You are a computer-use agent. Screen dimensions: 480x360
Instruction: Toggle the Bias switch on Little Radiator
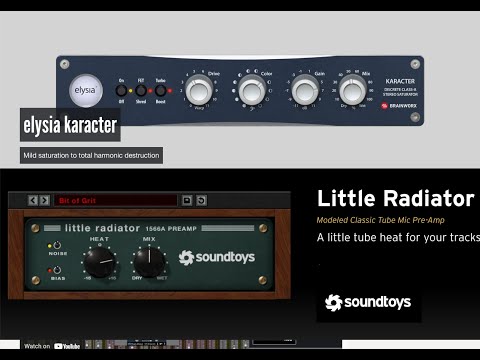[x=57, y=270]
